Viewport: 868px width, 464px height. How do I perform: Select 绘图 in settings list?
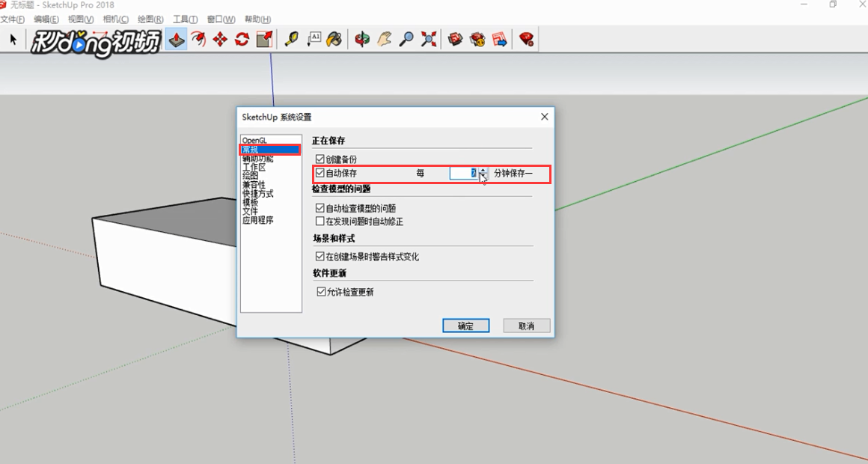tap(250, 176)
